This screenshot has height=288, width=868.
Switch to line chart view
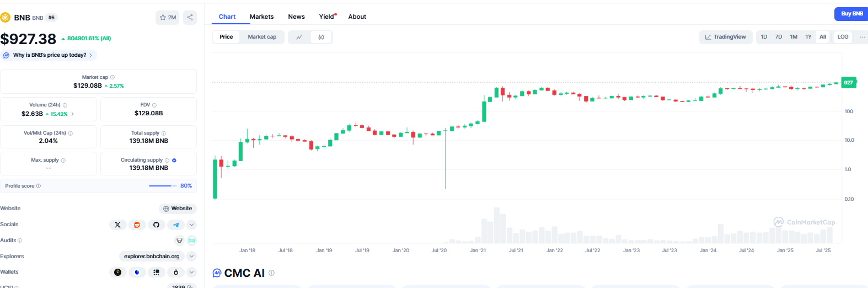299,37
